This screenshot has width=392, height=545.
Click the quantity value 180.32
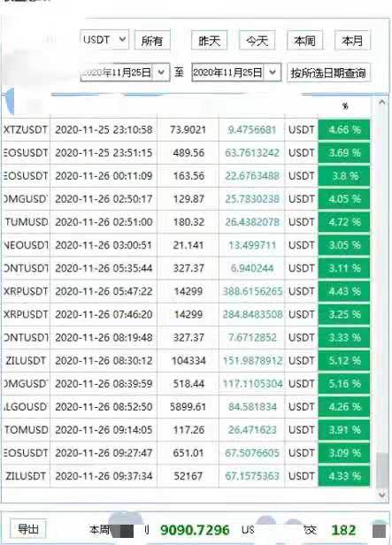(x=188, y=222)
